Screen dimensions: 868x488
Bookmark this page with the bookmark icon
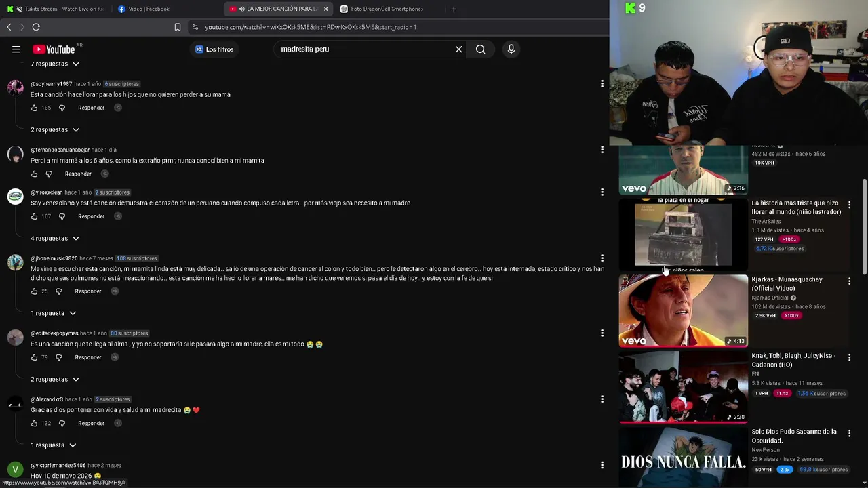tap(178, 27)
